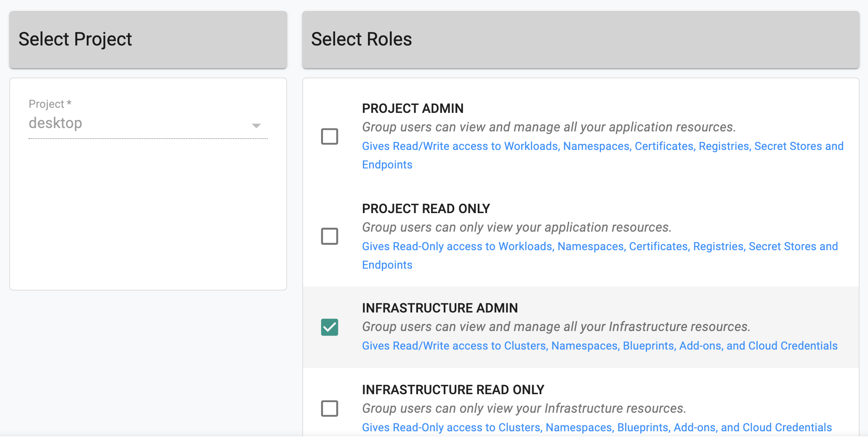Click the Infrastructure Admin Read/Write access description
The image size is (868, 438).
click(x=600, y=346)
